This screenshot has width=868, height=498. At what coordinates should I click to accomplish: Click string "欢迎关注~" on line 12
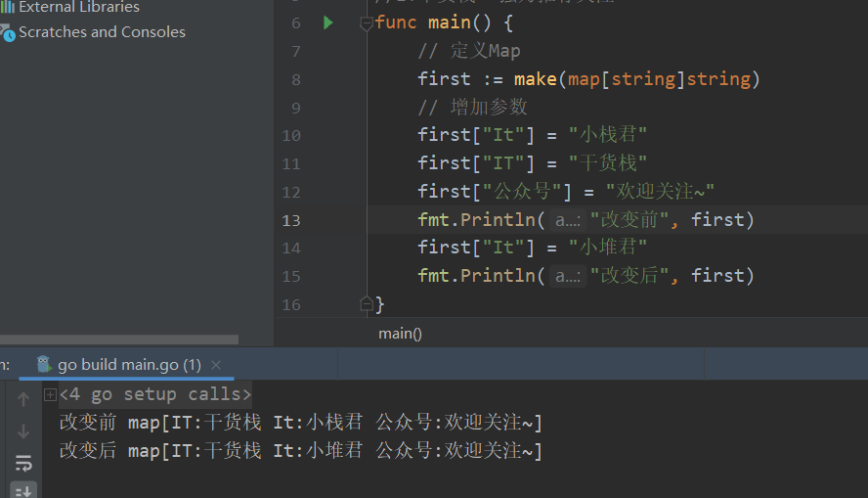point(660,192)
